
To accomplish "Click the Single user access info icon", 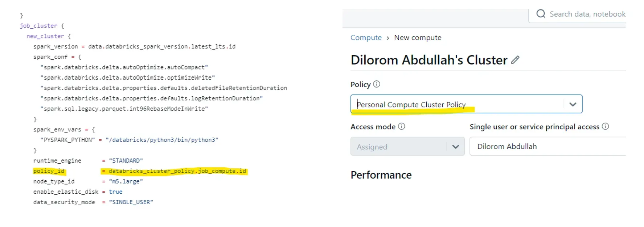I will click(x=605, y=126).
